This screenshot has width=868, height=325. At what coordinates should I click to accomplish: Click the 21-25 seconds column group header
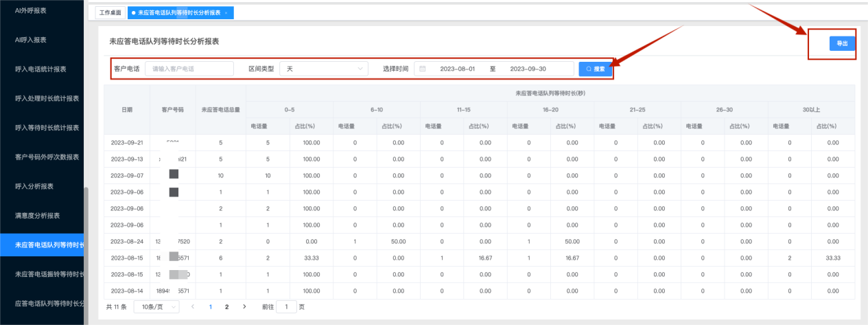pyautogui.click(x=637, y=109)
